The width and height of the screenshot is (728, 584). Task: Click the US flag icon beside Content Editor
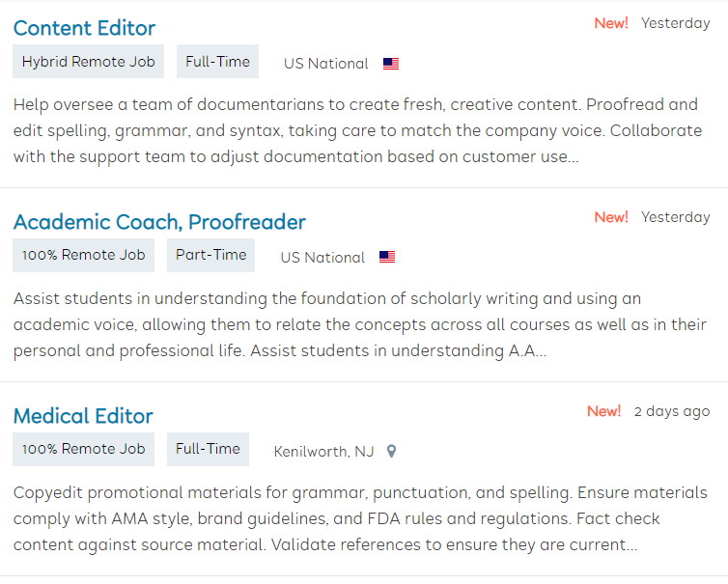(391, 64)
